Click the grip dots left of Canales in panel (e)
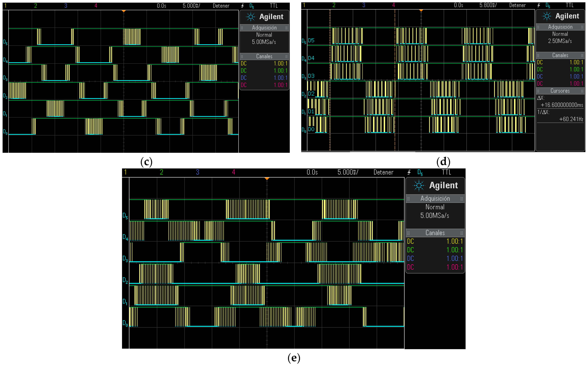588x367 pixels. (408, 233)
